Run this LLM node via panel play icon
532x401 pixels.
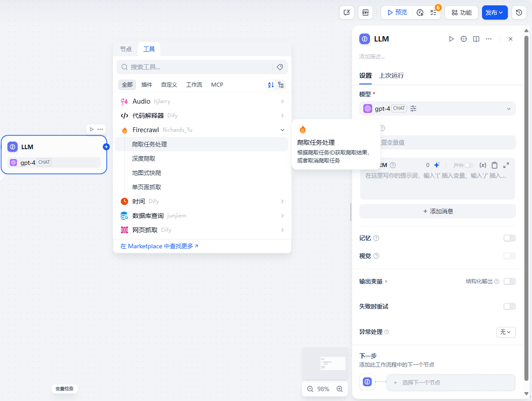pyautogui.click(x=451, y=39)
